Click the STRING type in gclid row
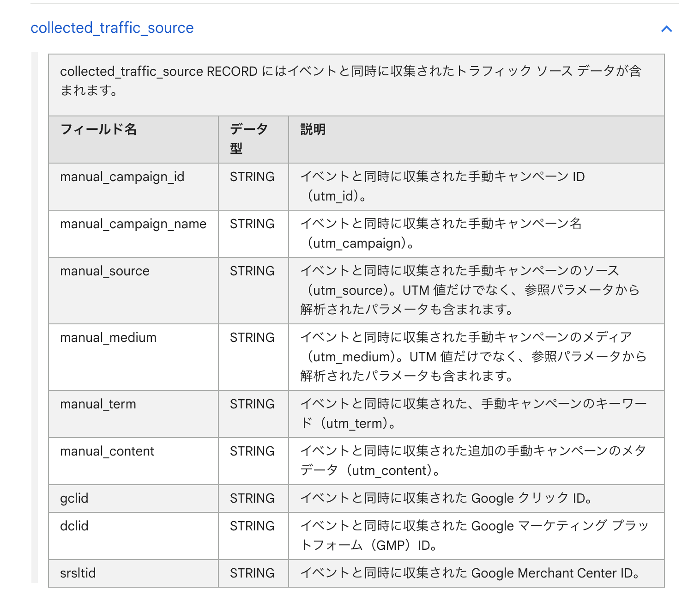This screenshot has height=596, width=700. click(x=252, y=499)
